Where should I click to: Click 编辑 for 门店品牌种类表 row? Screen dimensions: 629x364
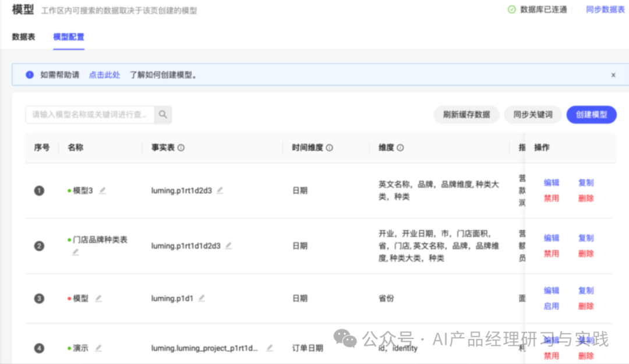(x=552, y=238)
